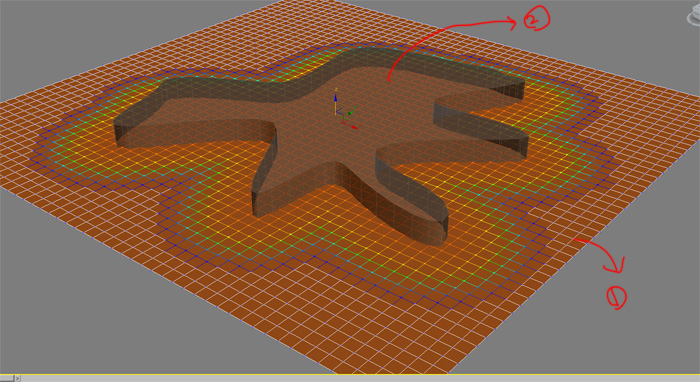Click the arrowhead pointing to annotation 2
Image resolution: width=700 pixels, height=382 pixels.
pyautogui.click(x=512, y=22)
